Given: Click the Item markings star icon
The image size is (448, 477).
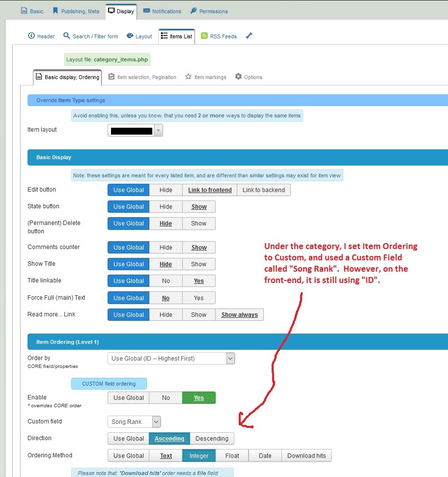Looking at the screenshot, I should [188, 77].
